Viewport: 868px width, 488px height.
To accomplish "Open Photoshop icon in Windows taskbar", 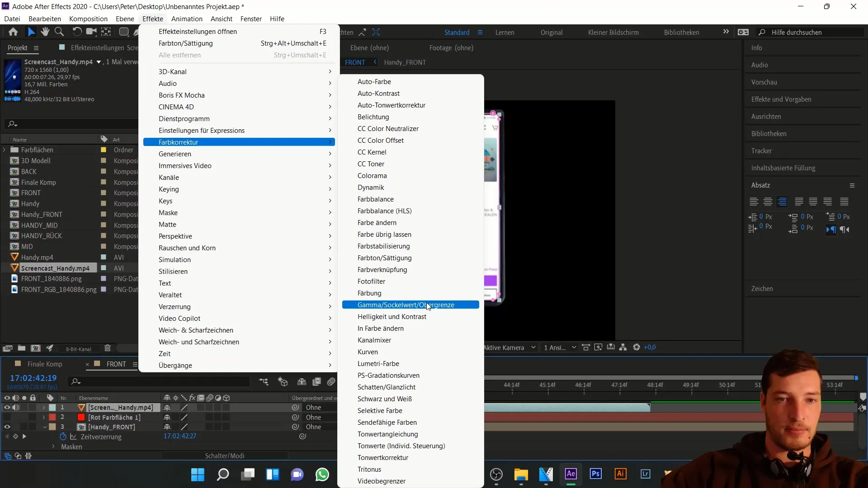I will [595, 474].
